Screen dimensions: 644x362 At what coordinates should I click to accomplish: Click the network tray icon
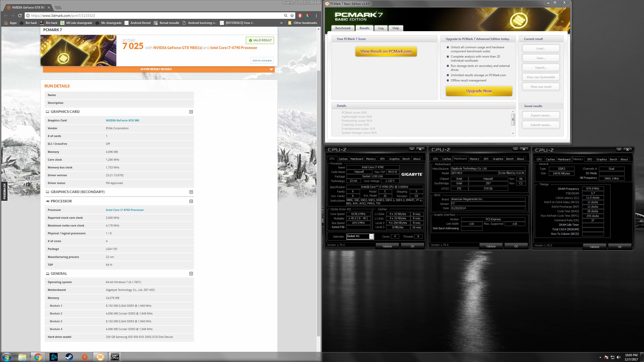pyautogui.click(x=613, y=357)
